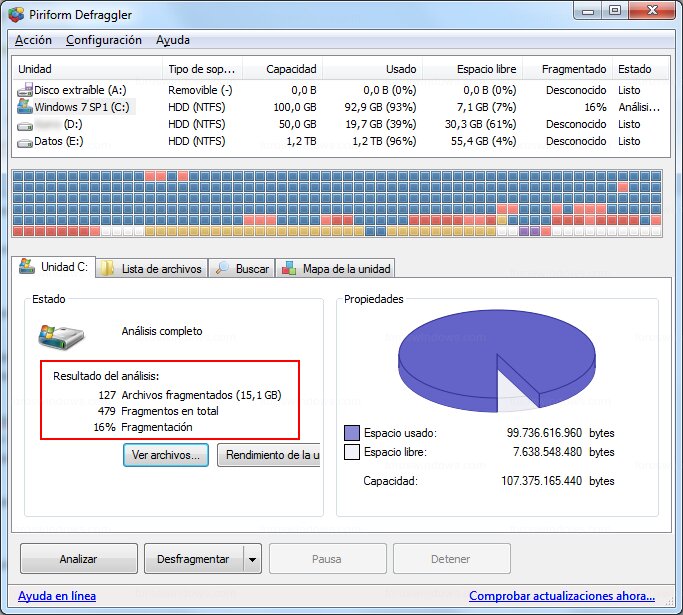Click Rendimiento de la unidad button
The width and height of the screenshot is (683, 615).
[x=269, y=455]
